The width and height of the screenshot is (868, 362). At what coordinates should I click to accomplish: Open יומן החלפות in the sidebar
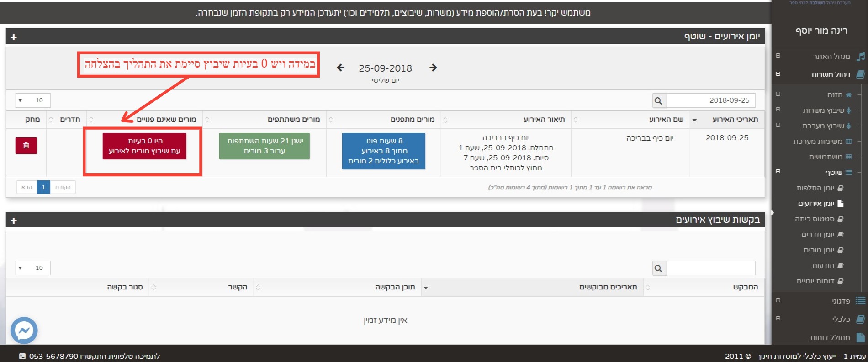point(815,188)
